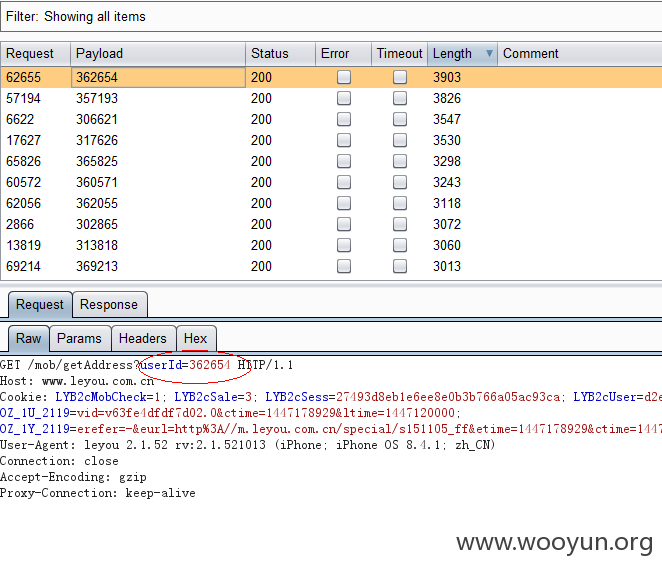Sort by the Payload column header
The width and height of the screenshot is (662, 571).
158,54
